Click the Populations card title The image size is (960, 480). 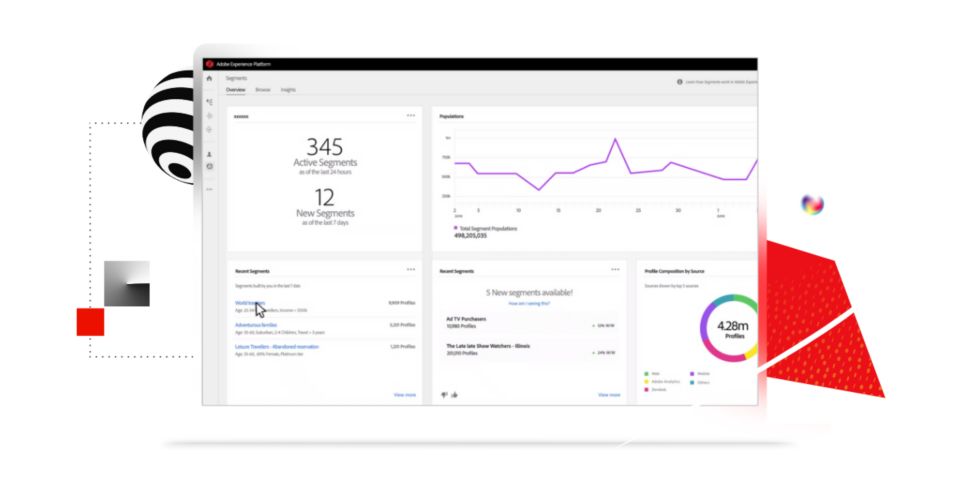451,116
